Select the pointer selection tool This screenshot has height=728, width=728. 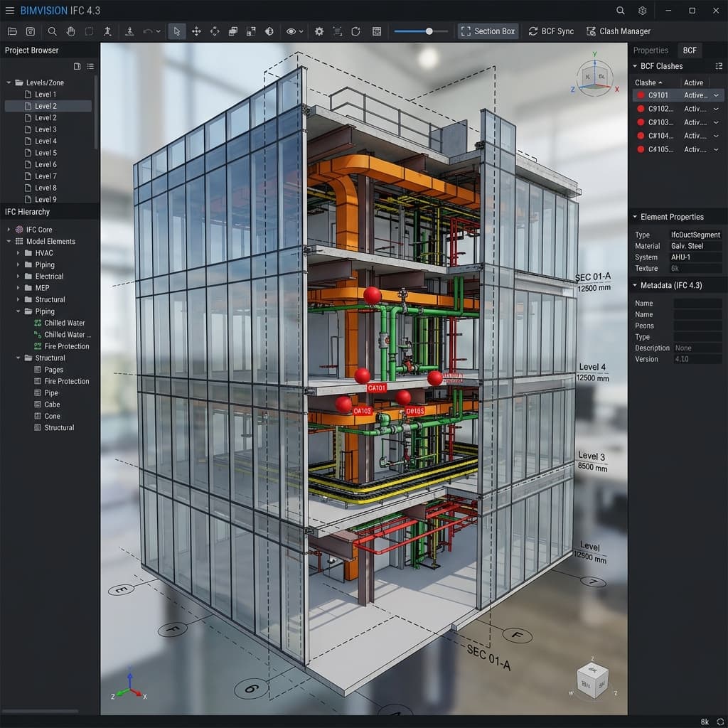pos(177,31)
